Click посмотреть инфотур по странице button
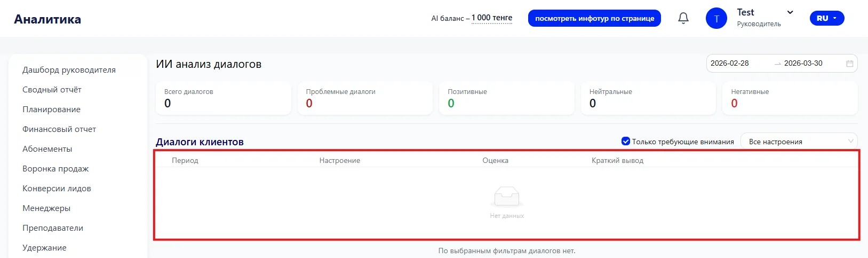 (x=594, y=18)
